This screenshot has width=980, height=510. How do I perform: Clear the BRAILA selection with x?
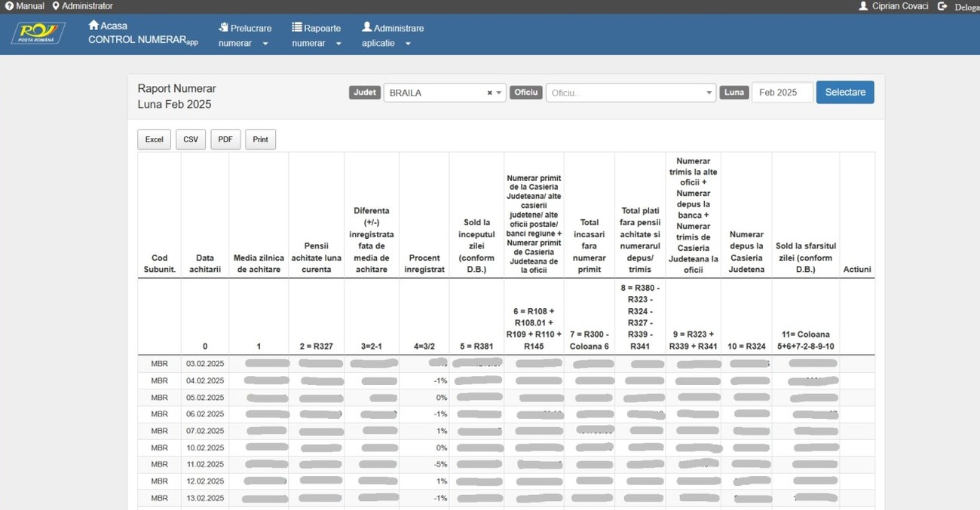tap(489, 93)
